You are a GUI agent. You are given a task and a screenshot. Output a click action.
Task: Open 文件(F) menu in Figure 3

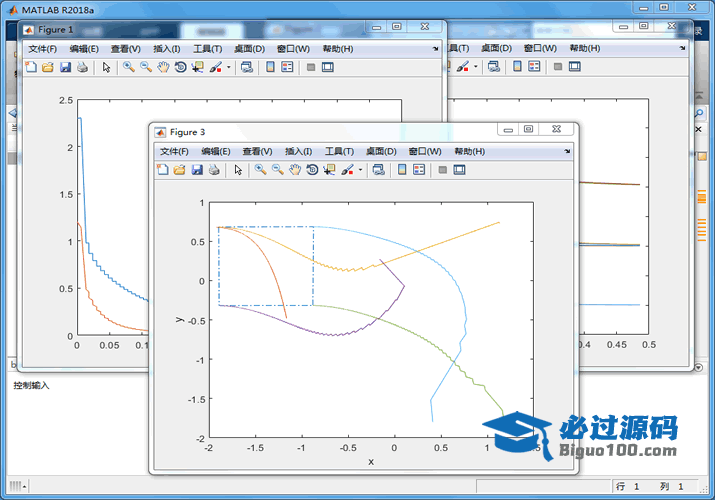coord(174,151)
